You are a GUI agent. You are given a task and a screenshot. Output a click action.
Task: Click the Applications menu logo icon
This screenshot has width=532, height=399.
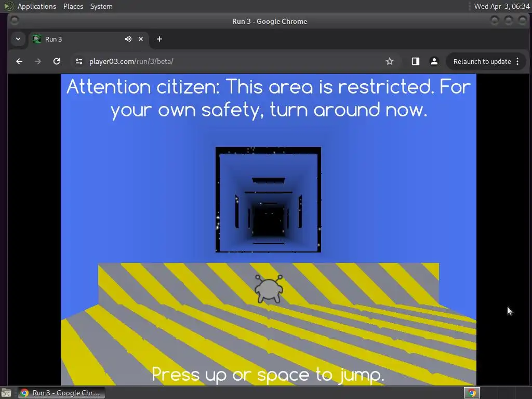click(x=8, y=6)
